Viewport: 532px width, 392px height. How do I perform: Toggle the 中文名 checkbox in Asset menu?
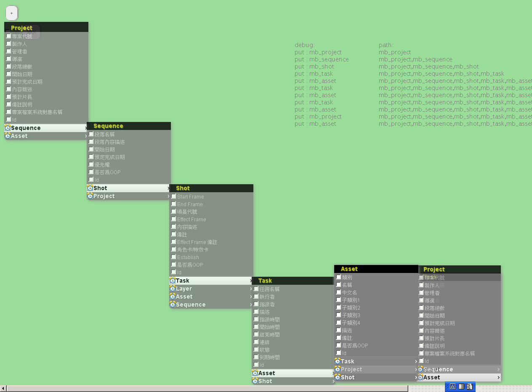point(339,292)
